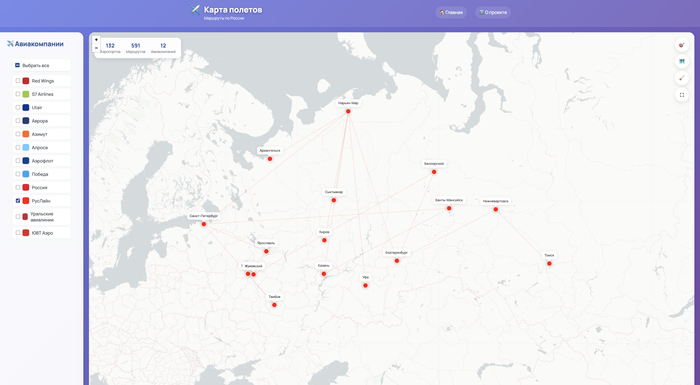The height and width of the screenshot is (385, 700).
Task: Click the Нижневартовск airport marker
Action: pyautogui.click(x=496, y=209)
